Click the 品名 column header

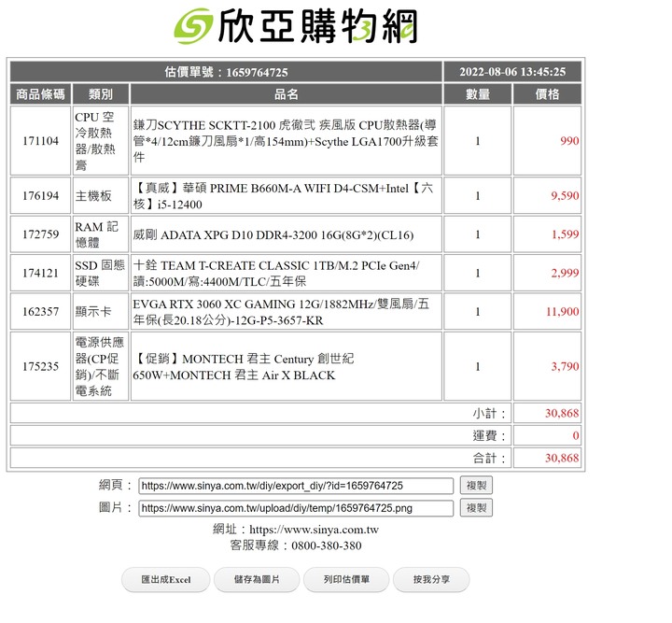pyautogui.click(x=287, y=94)
